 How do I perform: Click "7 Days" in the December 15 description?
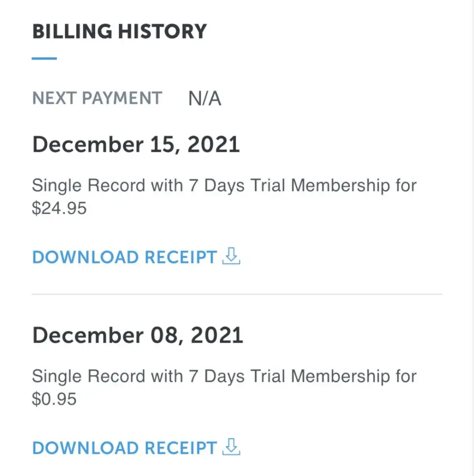pos(217,186)
